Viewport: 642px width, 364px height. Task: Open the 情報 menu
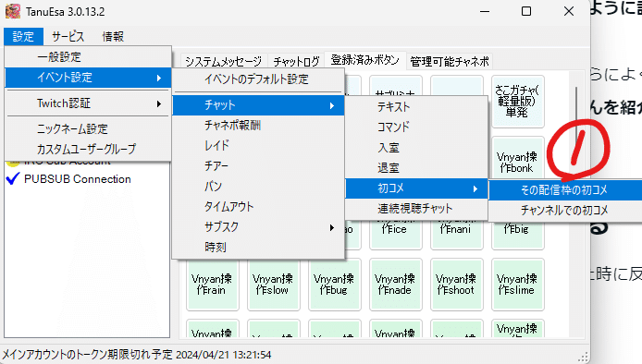[x=113, y=36]
